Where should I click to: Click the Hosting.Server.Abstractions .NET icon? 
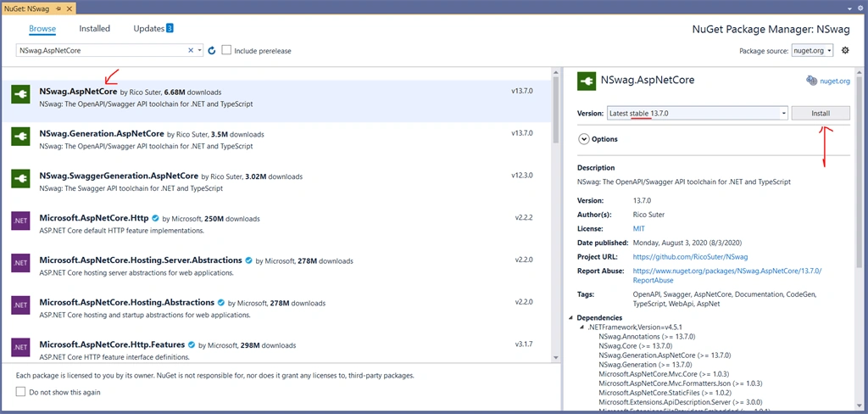20,263
